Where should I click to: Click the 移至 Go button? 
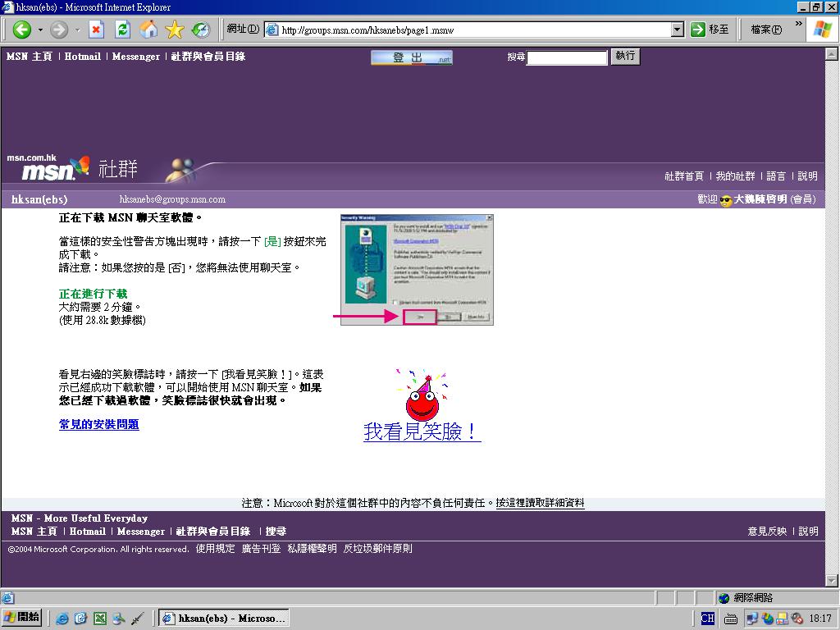710,30
